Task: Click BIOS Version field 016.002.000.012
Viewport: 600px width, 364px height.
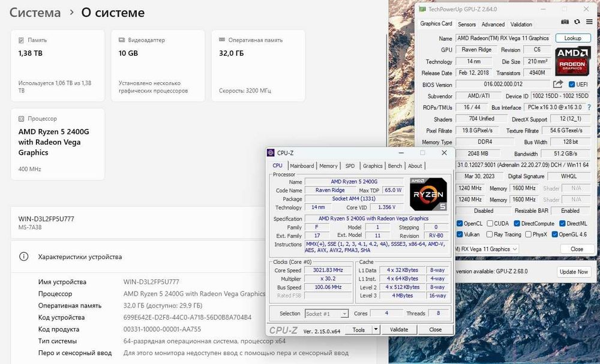Action: [x=503, y=84]
